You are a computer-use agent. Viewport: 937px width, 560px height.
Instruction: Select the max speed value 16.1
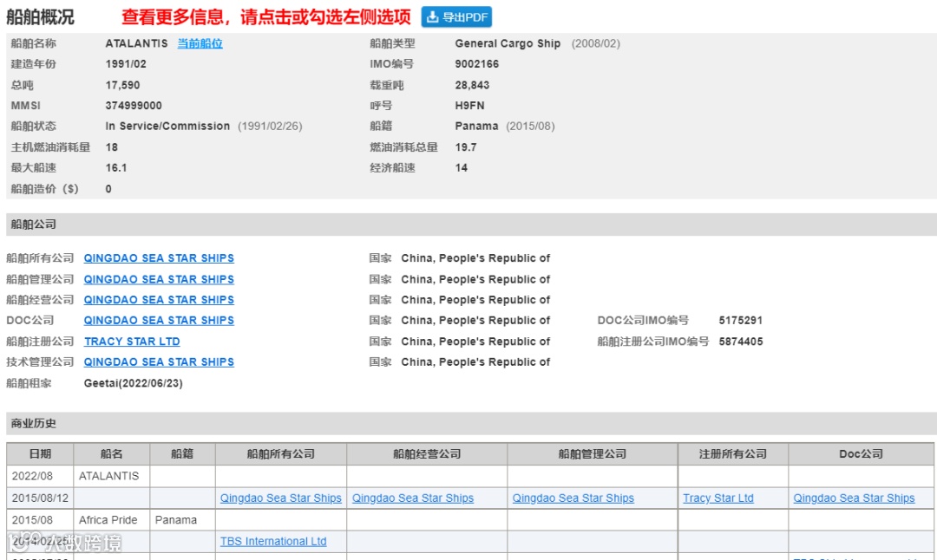tap(116, 168)
